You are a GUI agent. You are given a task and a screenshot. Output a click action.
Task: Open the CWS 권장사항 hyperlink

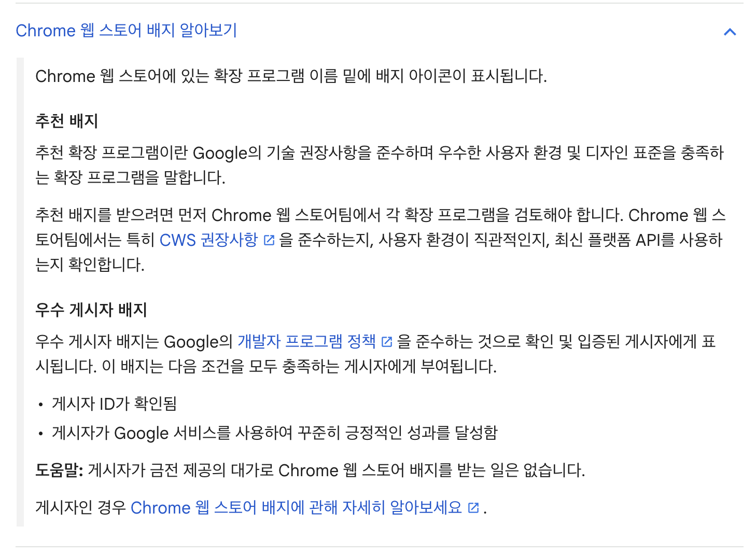(207, 240)
